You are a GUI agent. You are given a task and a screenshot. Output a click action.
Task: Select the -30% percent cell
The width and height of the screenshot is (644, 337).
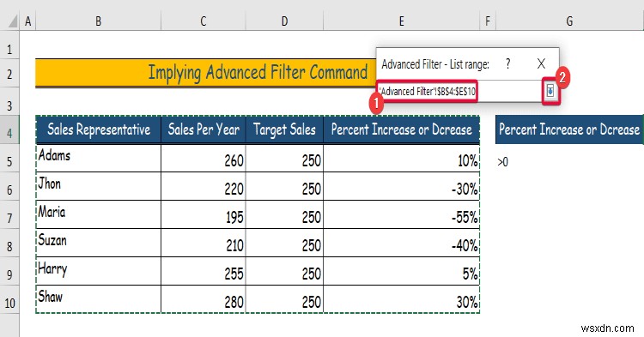(x=401, y=186)
